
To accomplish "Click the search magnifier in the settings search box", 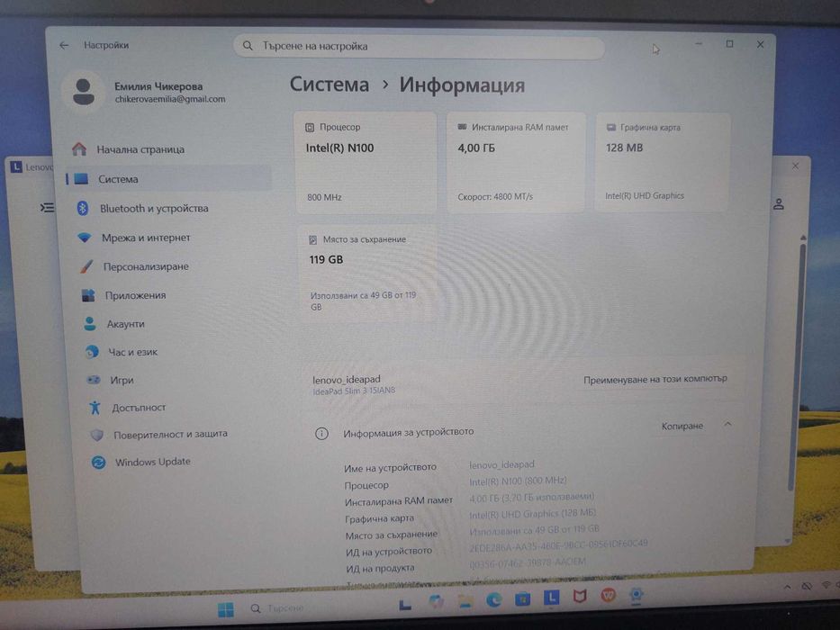I will (248, 46).
